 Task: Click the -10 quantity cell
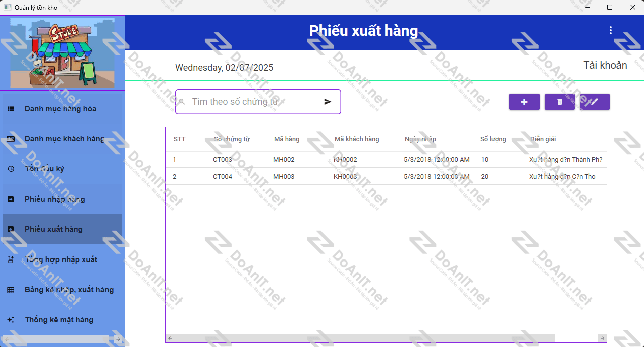click(x=484, y=160)
